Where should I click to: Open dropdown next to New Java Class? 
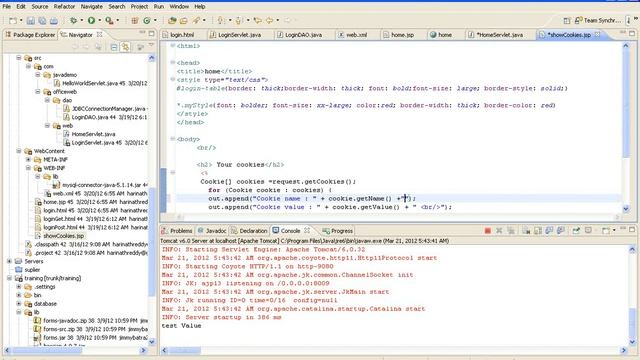pos(155,20)
